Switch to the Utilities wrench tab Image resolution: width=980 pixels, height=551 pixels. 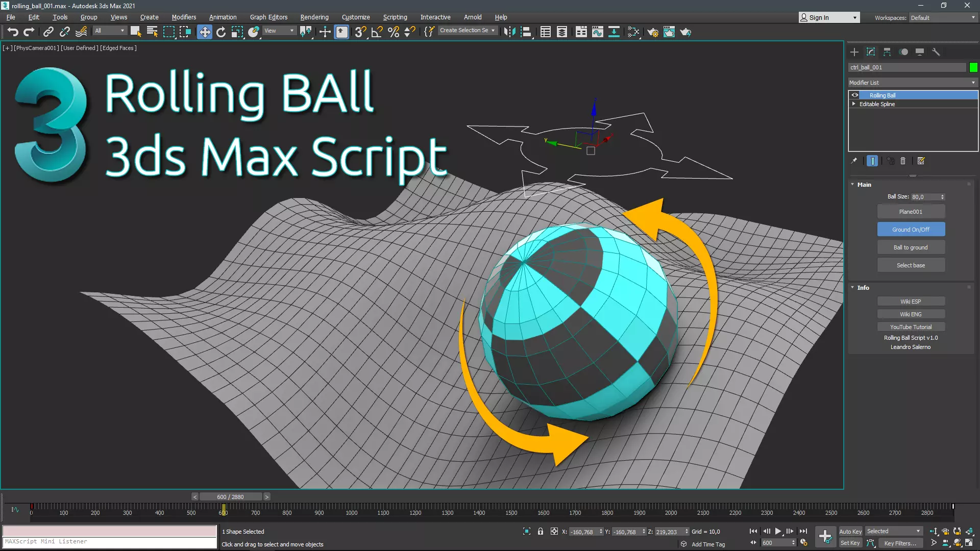[936, 52]
